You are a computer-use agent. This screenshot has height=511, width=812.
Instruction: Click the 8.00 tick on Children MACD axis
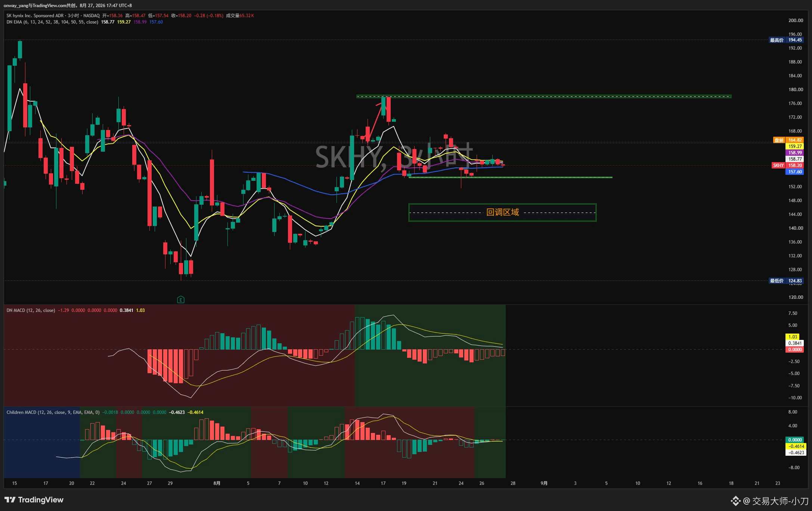tap(793, 412)
